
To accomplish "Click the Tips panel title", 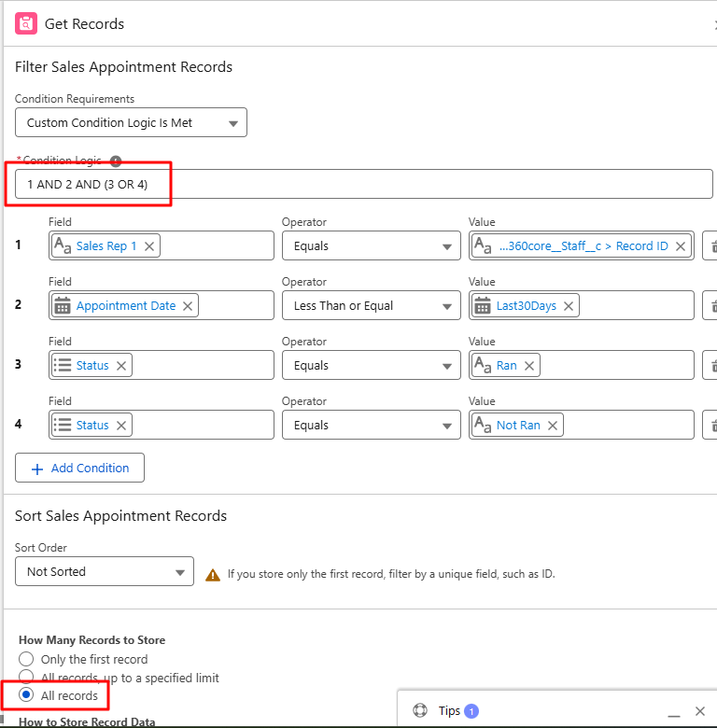I will coord(449,711).
